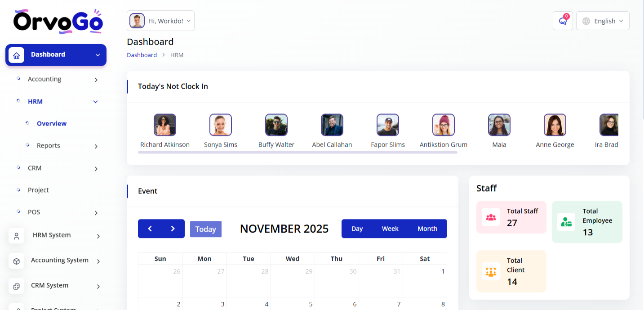
Task: Open Reports under HRM
Action: coord(49,146)
